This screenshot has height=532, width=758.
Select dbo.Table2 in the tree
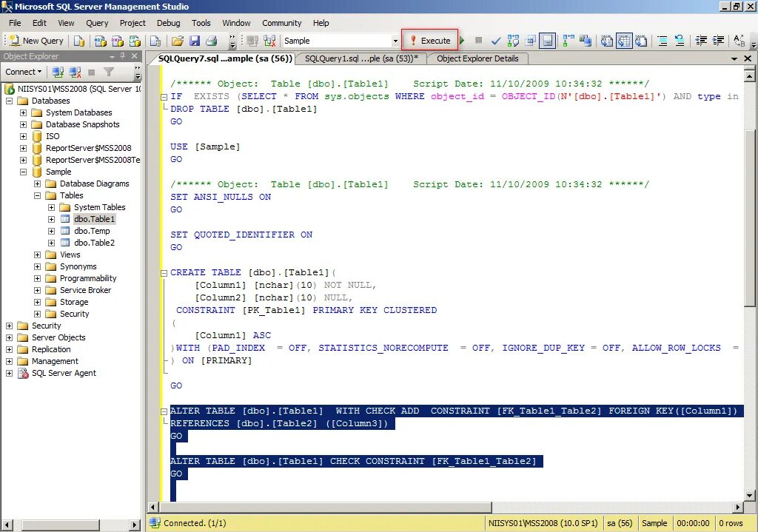click(94, 243)
